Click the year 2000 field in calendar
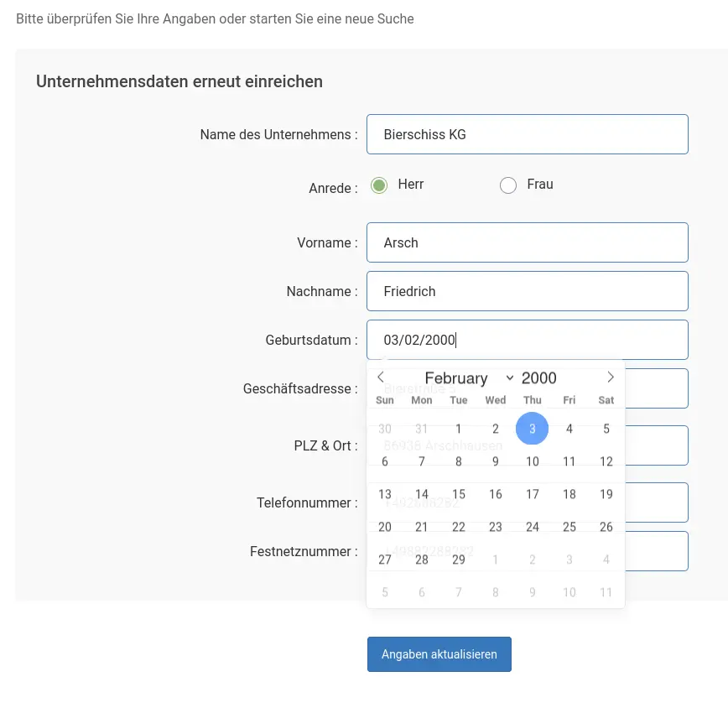The height and width of the screenshot is (708, 728). (x=539, y=378)
